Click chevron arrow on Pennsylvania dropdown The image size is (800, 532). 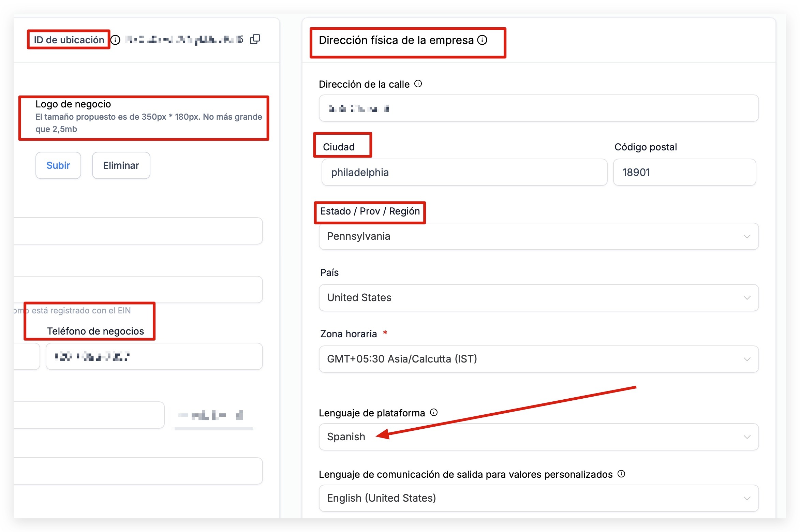point(747,236)
